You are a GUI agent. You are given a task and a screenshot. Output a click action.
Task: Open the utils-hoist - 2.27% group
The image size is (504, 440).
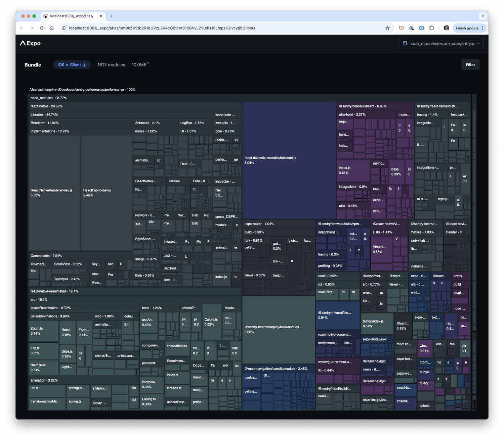[x=367, y=115]
